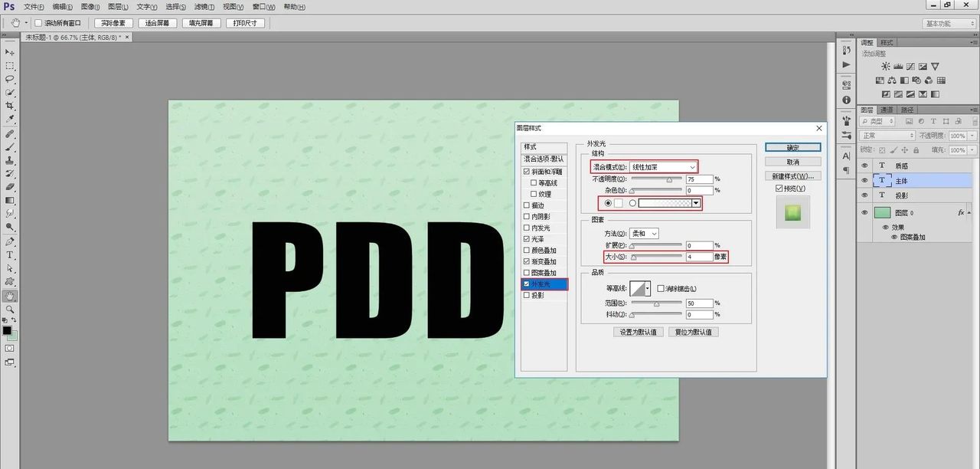Open the 窗口 menu
Screen dimensions: 980x469
[x=264, y=7]
